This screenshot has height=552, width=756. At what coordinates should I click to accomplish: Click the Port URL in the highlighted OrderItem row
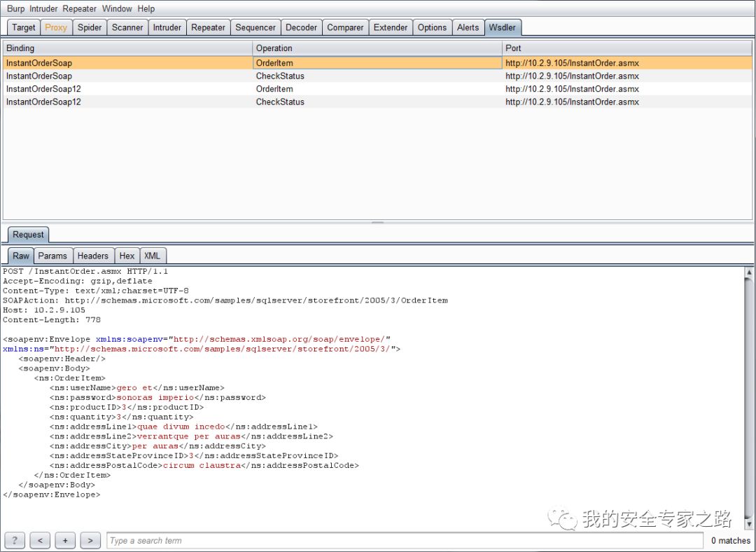pos(572,63)
